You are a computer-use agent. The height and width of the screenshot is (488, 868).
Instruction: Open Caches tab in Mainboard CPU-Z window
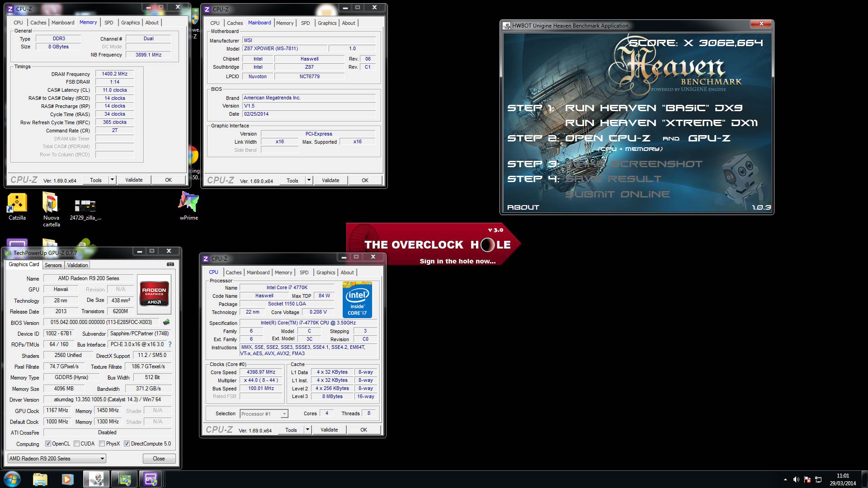tap(235, 23)
